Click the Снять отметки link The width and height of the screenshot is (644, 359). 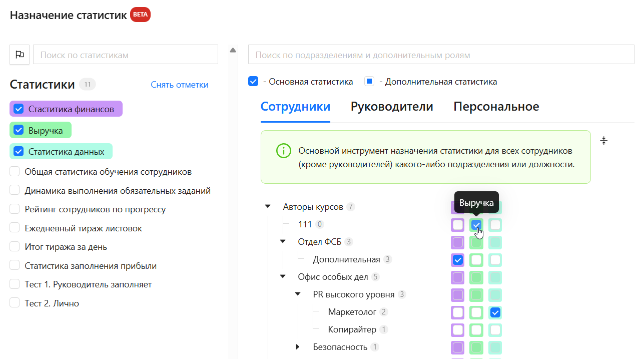point(179,85)
